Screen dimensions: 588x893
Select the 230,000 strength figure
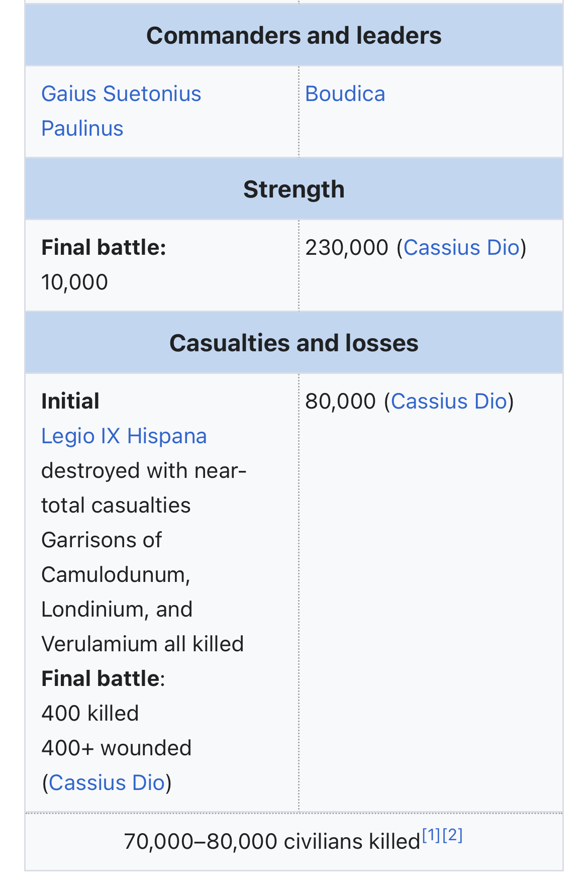click(347, 248)
